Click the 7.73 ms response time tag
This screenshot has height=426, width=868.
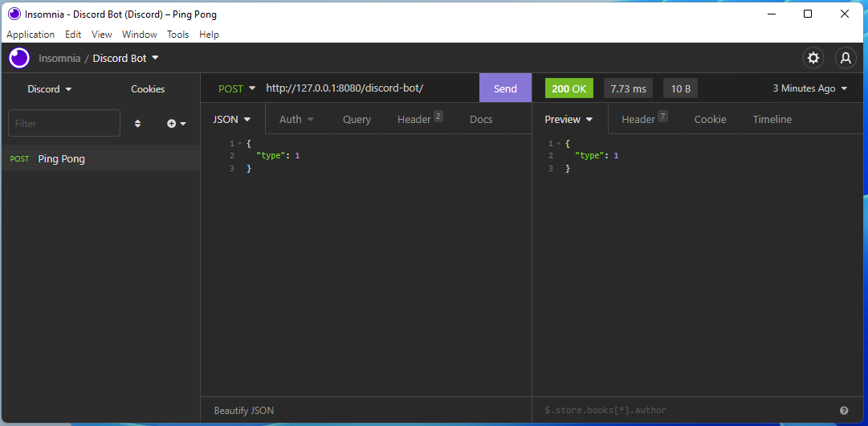(x=628, y=88)
